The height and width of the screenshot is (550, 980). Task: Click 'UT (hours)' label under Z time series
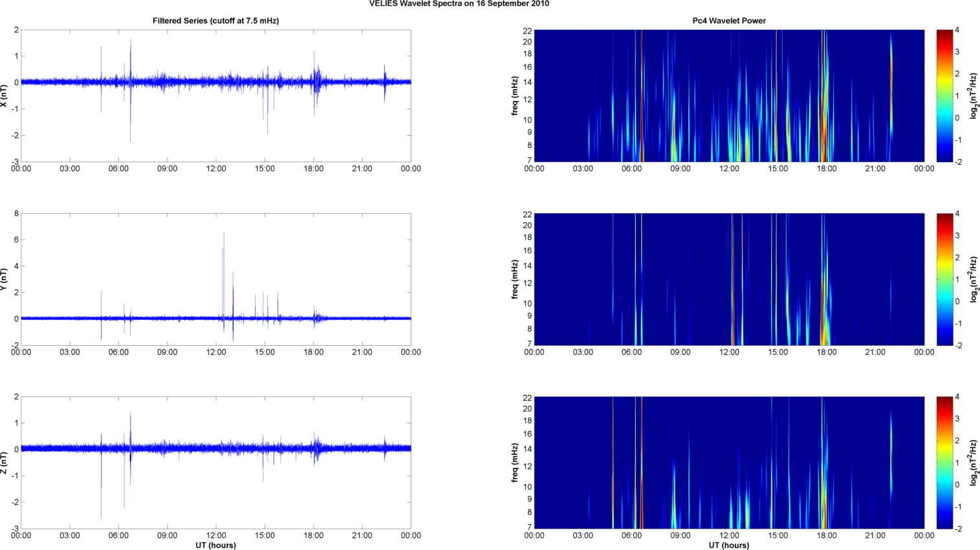pyautogui.click(x=215, y=545)
